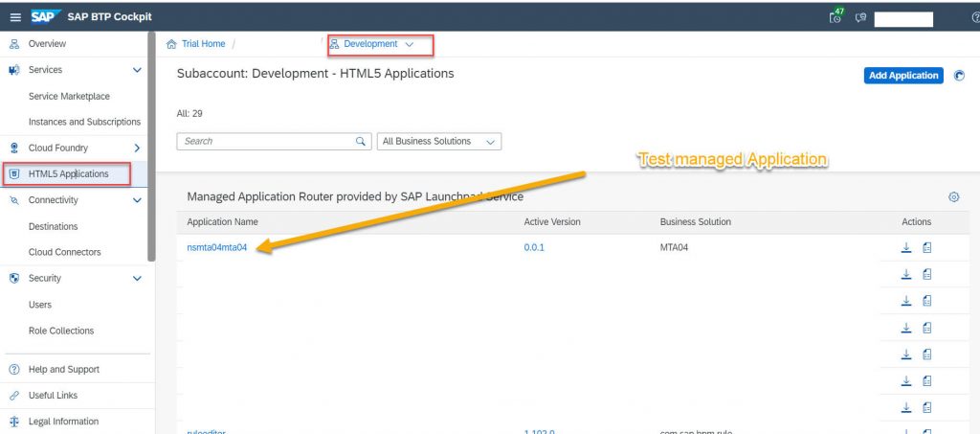Open Instances and Subscriptions
This screenshot has height=434, width=980.
point(84,122)
